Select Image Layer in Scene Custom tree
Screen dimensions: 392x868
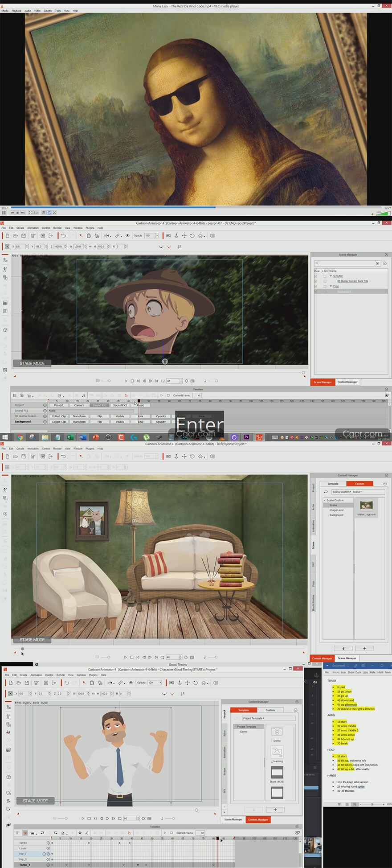(x=337, y=510)
